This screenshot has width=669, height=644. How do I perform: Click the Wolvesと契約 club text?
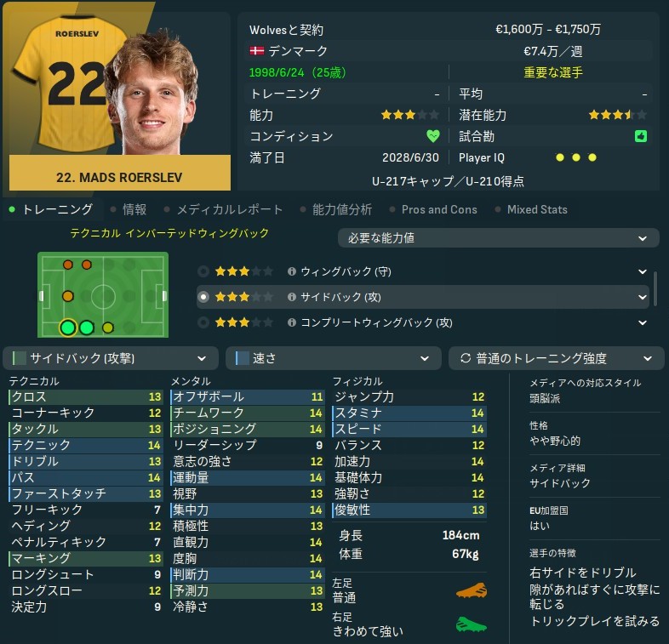tap(286, 30)
